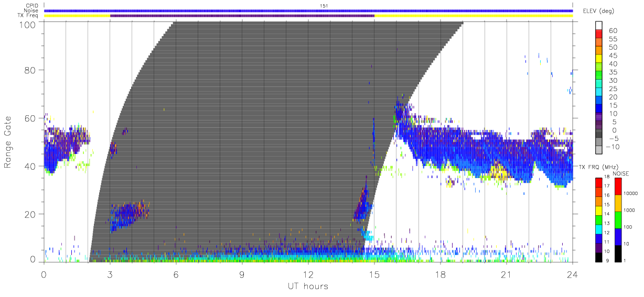This screenshot has height=297, width=644.
Task: Click the x-axis tick label '6'
Action: click(x=176, y=274)
